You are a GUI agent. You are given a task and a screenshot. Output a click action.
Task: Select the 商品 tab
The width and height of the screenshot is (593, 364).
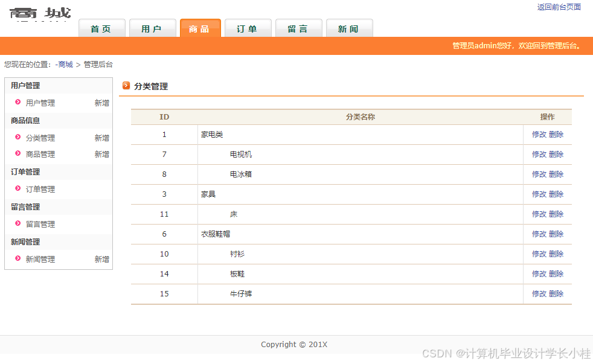click(x=200, y=28)
